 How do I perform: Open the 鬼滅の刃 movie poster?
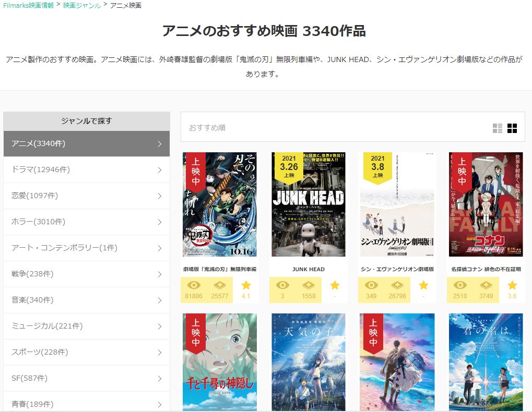tap(219, 204)
